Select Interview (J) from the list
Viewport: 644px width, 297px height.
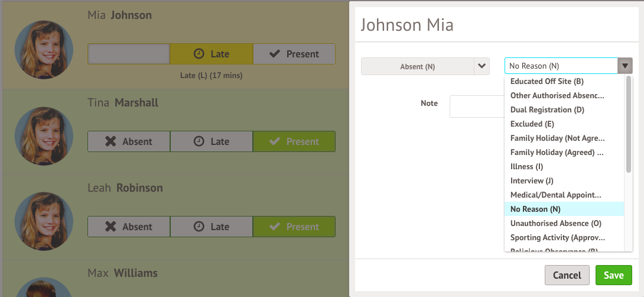(x=531, y=180)
